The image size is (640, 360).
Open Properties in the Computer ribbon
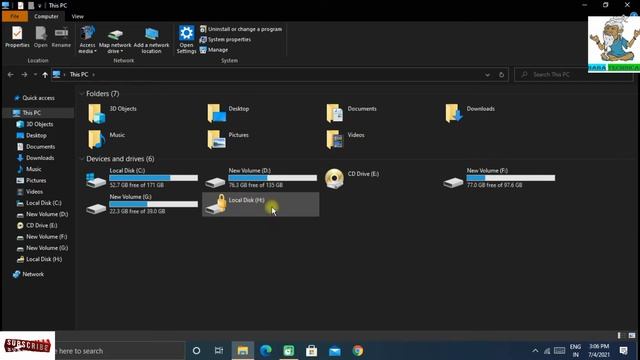[17, 37]
